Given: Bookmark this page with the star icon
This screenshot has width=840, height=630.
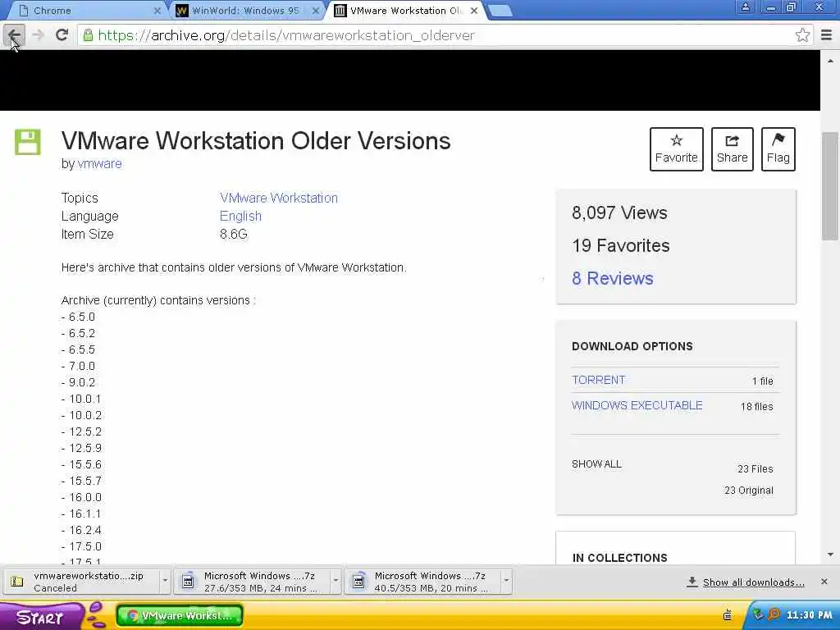Looking at the screenshot, I should (x=802, y=35).
